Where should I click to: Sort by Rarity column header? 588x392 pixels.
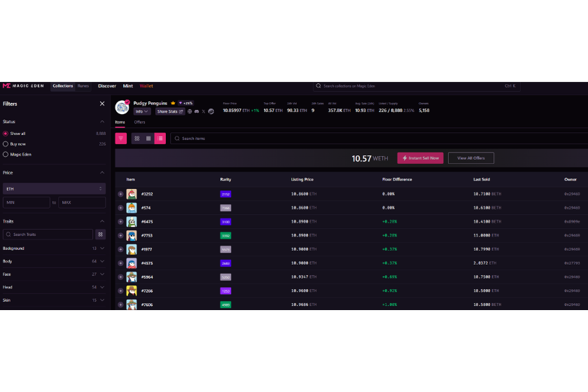(225, 179)
